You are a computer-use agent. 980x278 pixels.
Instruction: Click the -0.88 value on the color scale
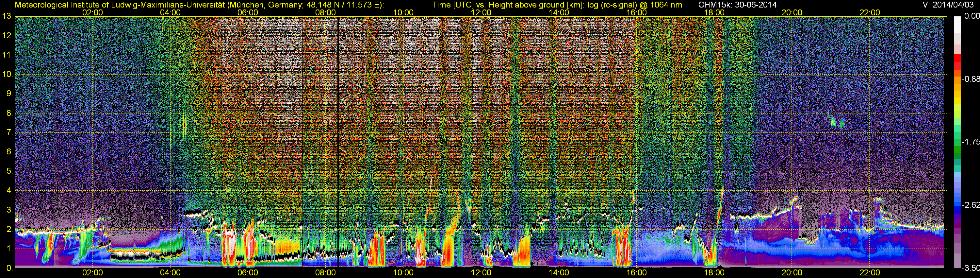tap(971, 79)
